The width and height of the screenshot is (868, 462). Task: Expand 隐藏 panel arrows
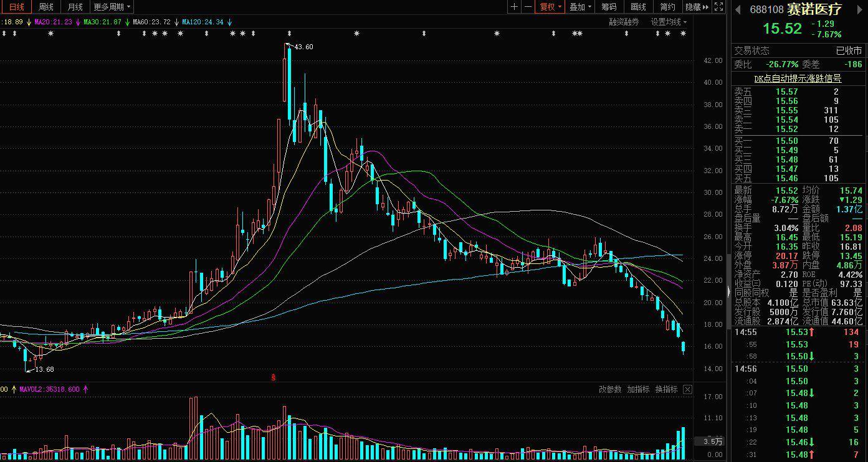coord(697,7)
